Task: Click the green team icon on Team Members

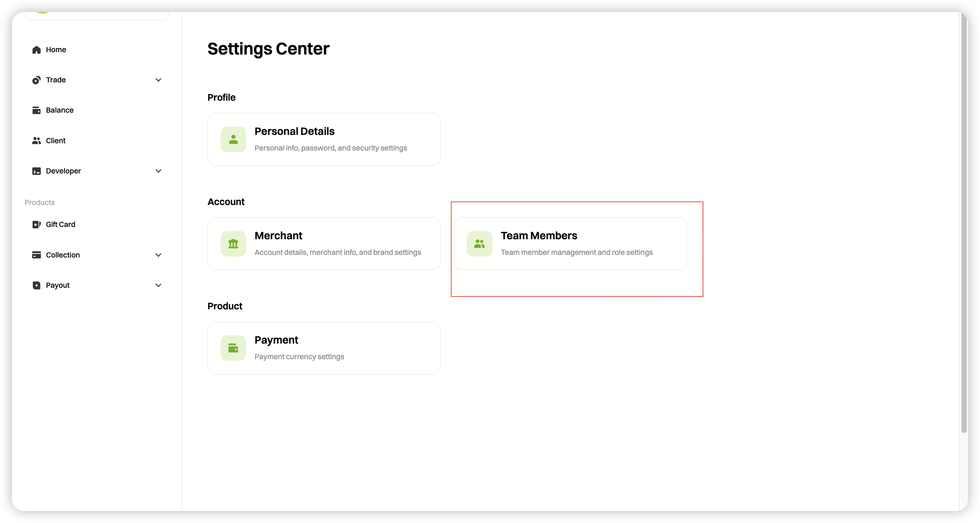Action: (479, 244)
